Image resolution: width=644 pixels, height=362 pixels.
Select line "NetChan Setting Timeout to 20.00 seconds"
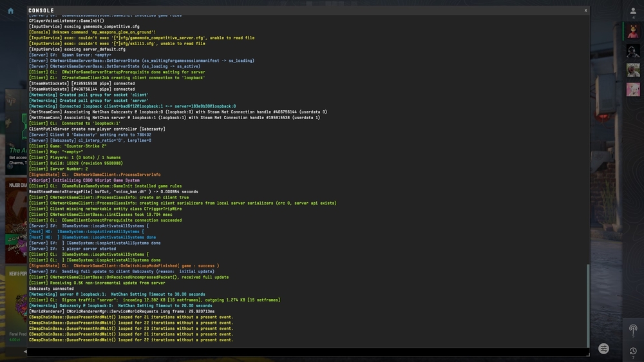click(x=120, y=306)
